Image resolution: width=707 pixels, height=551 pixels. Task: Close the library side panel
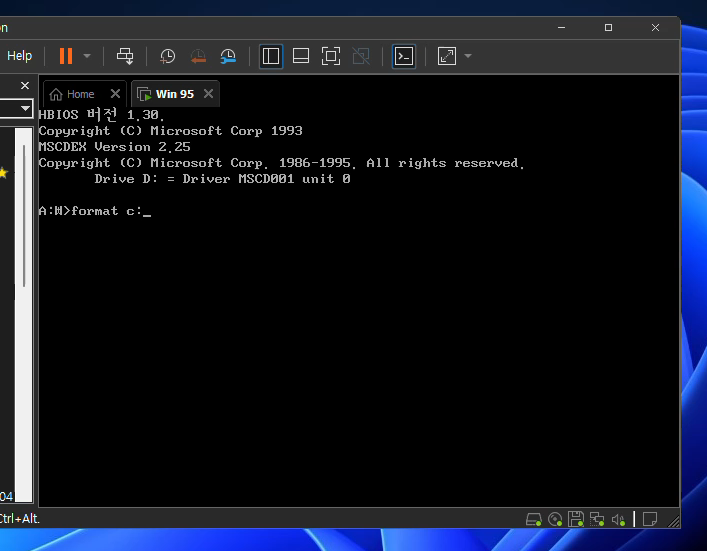click(25, 85)
